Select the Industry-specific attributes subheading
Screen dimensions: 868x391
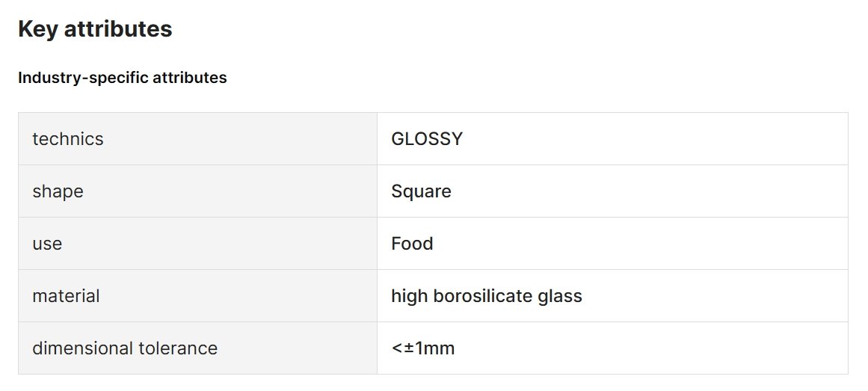point(123,78)
